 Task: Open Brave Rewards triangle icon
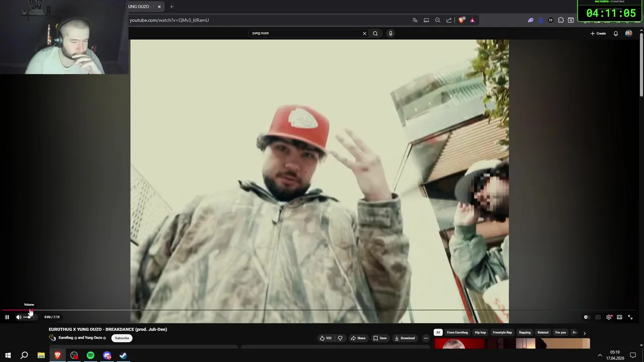pos(472,20)
